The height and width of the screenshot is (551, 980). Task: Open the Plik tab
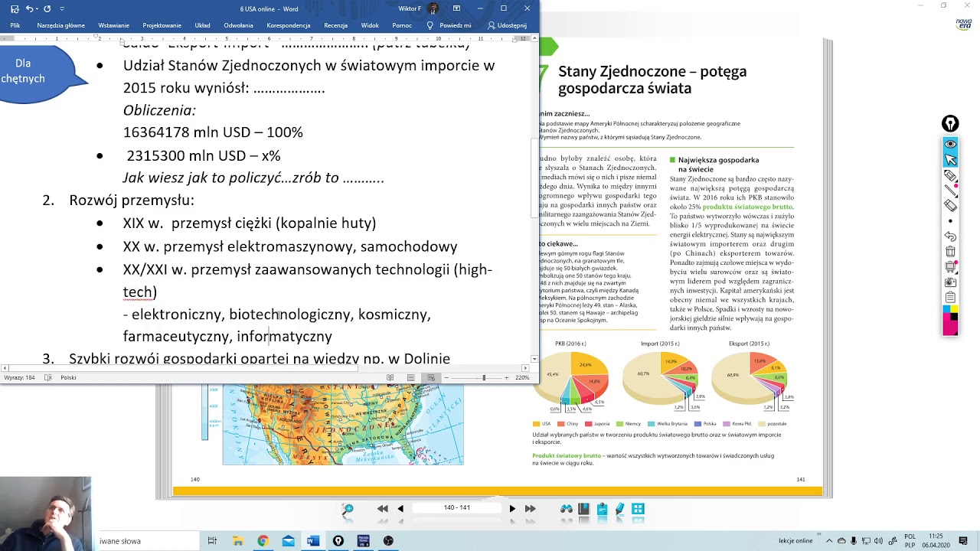coord(15,25)
